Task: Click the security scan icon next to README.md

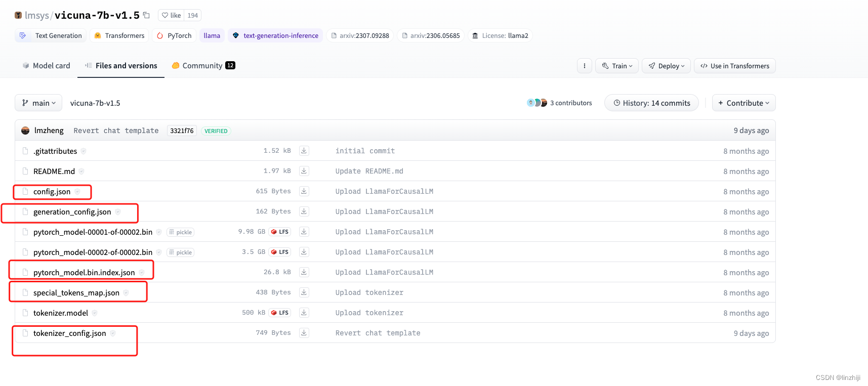Action: click(81, 171)
